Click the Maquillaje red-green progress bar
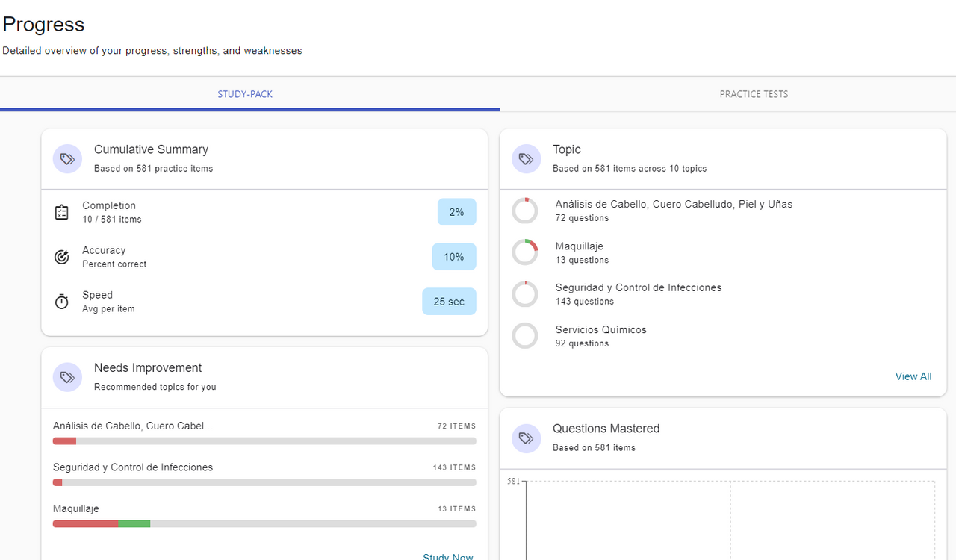The height and width of the screenshot is (560, 956). [x=264, y=524]
